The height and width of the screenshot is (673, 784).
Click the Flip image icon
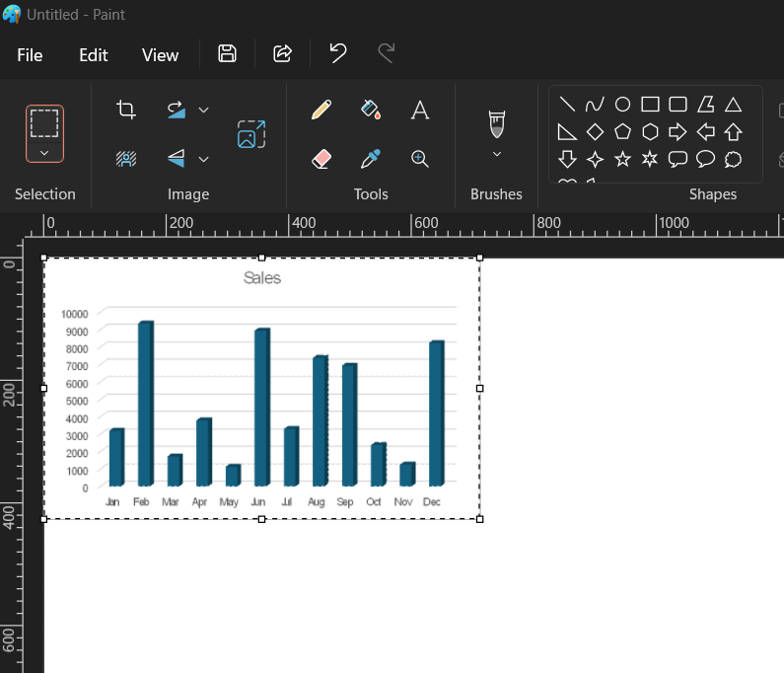(x=176, y=159)
